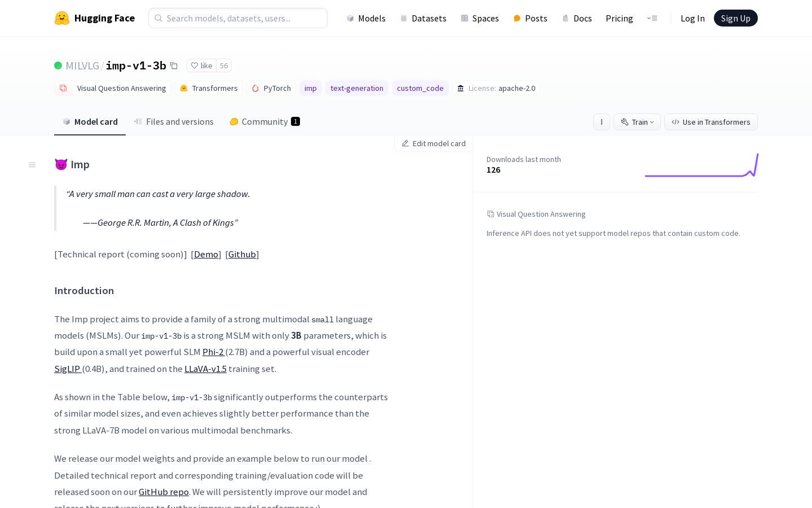Click the apache-2.0 license tag
Image resolution: width=812 pixels, height=508 pixels.
point(496,88)
